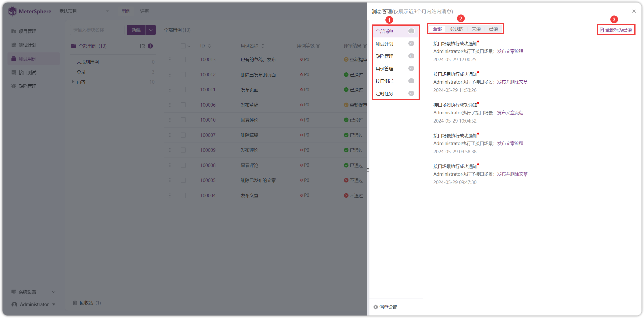Screen dimensions: 644x318
Task: Close the 消息管理 panel
Action: click(634, 11)
